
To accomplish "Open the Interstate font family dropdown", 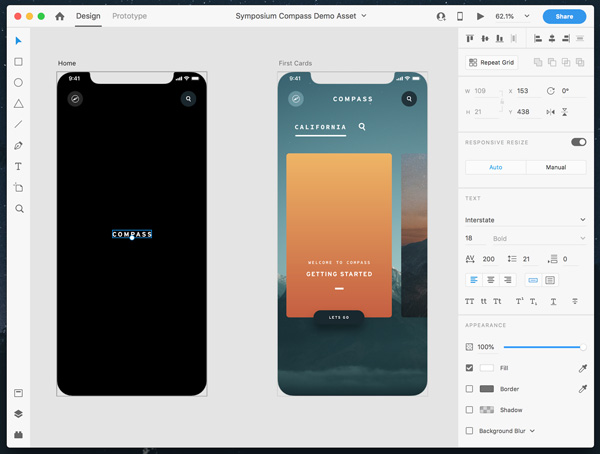I will [525, 219].
